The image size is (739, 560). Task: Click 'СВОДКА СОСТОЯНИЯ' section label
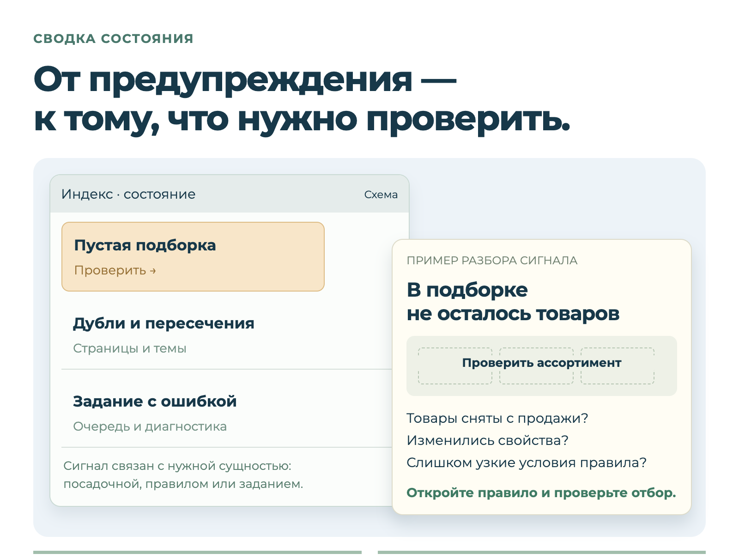pos(113,38)
